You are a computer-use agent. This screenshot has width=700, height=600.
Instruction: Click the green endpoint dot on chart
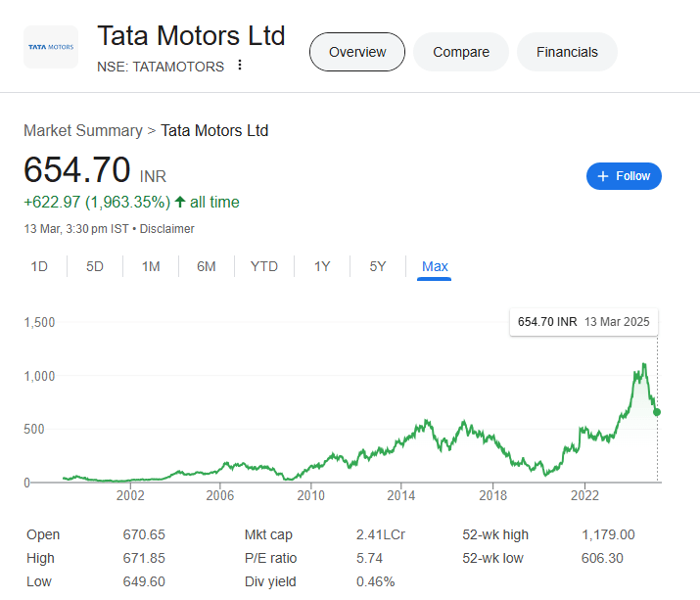pyautogui.click(x=657, y=412)
